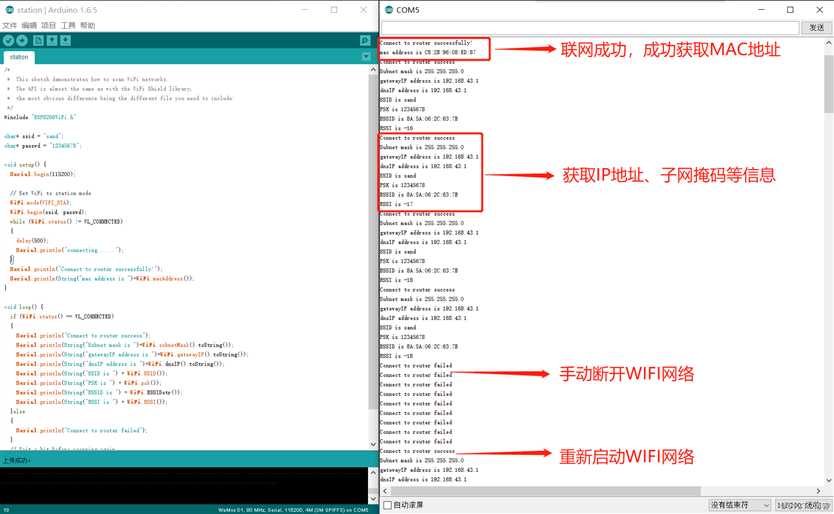Screen dimensions: 834x514
Task: Click code editor scroll down arrow
Action: [373, 444]
